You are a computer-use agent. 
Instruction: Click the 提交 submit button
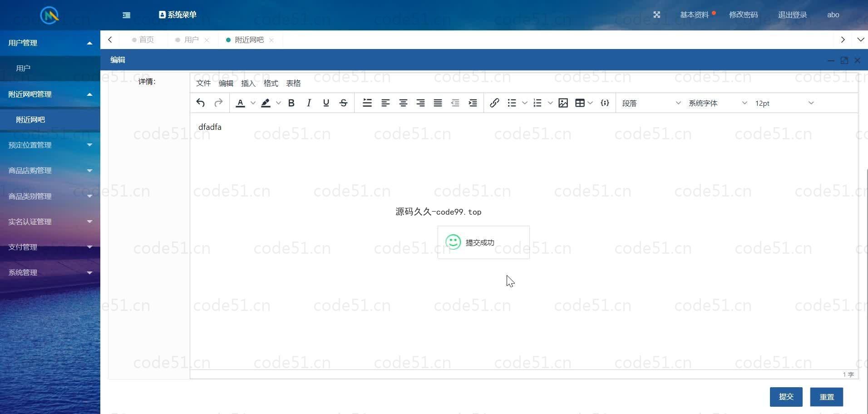click(x=786, y=397)
